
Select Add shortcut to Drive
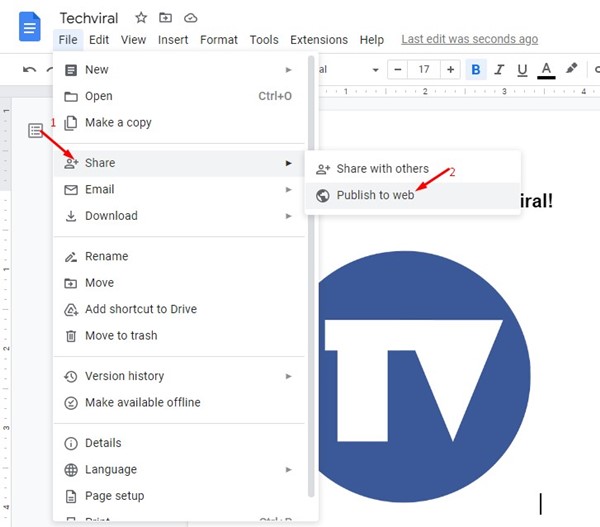tap(178, 309)
